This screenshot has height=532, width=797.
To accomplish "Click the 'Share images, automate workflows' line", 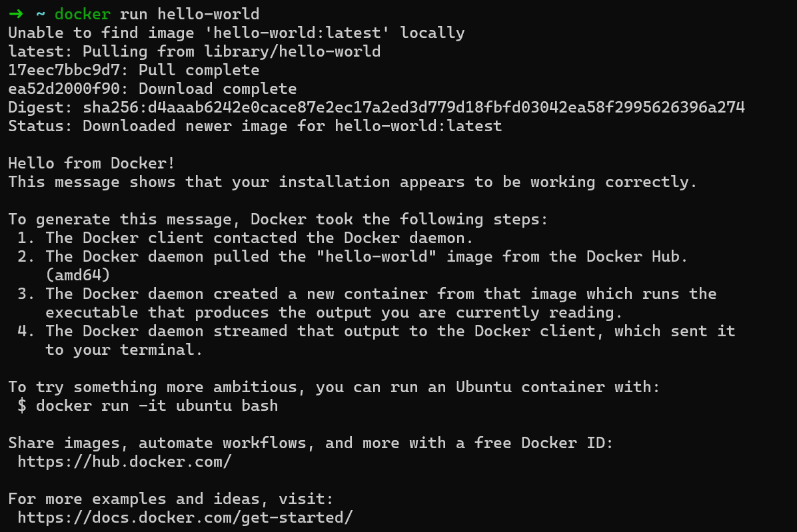I will tap(311, 443).
